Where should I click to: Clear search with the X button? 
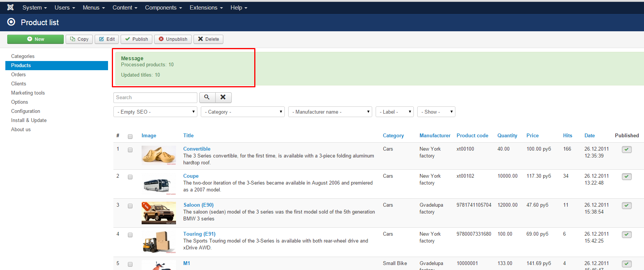tap(223, 98)
